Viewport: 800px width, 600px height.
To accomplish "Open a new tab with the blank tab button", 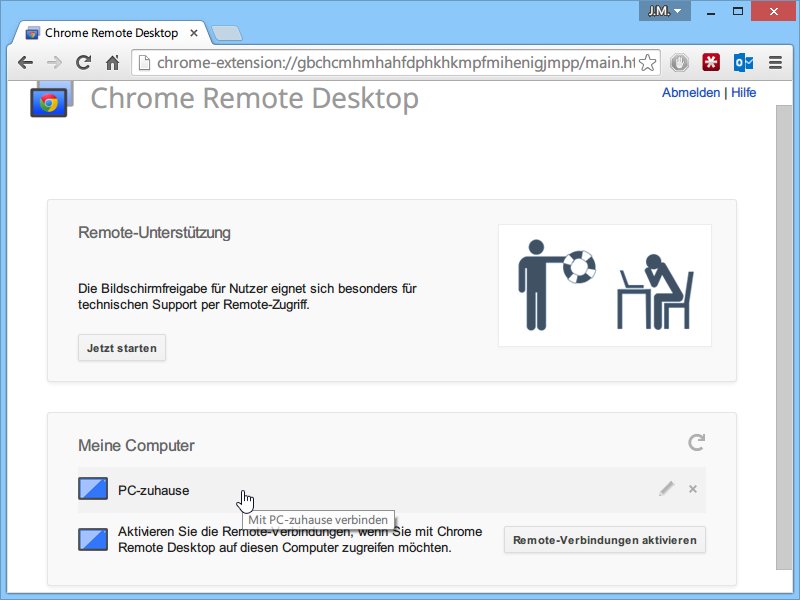I will 227,33.
